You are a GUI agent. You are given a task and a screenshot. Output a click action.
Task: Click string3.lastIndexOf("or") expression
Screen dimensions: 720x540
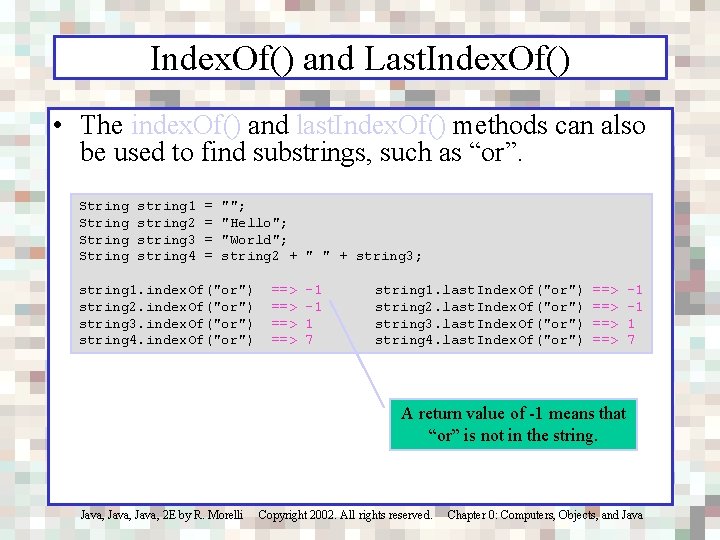coord(478,324)
